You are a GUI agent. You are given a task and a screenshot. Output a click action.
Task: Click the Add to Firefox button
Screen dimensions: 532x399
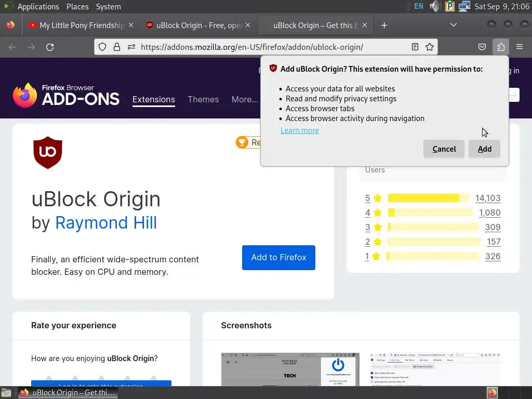278,258
